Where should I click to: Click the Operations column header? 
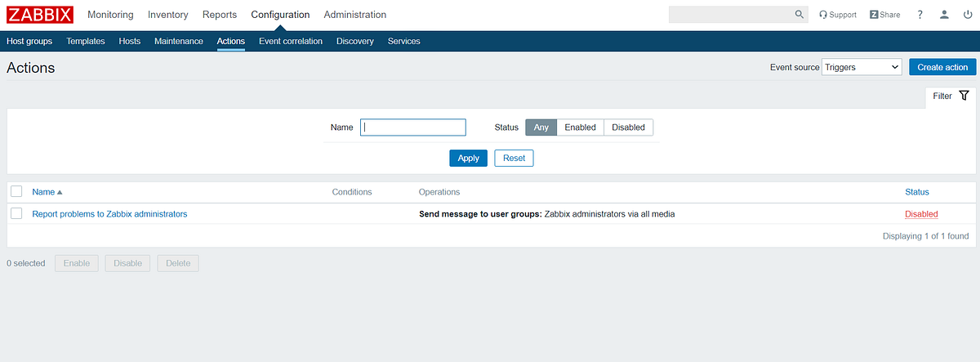tap(439, 192)
